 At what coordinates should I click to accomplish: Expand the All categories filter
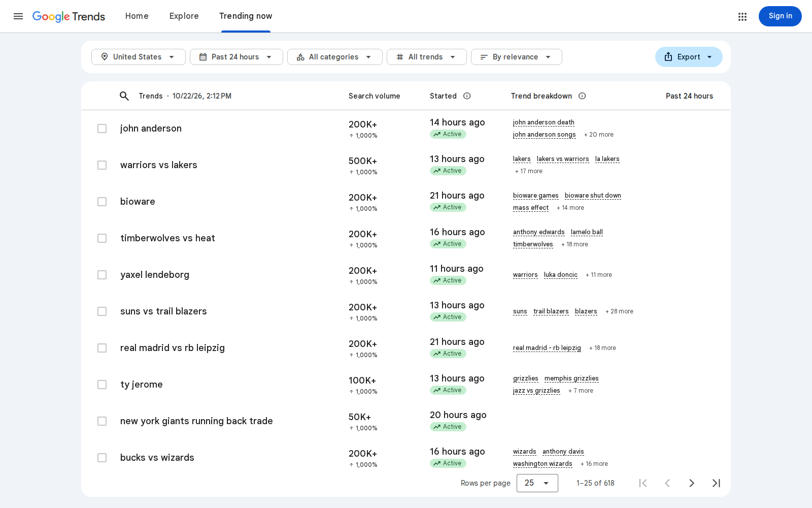(335, 57)
